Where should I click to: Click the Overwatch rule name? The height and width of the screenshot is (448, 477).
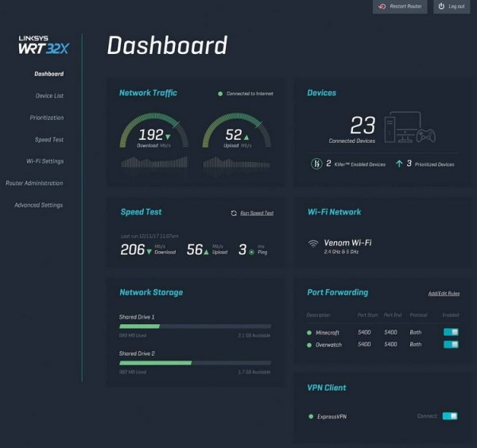click(x=328, y=345)
